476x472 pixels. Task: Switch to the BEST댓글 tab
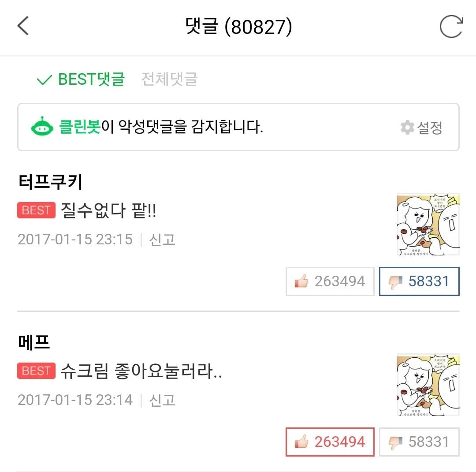(82, 79)
